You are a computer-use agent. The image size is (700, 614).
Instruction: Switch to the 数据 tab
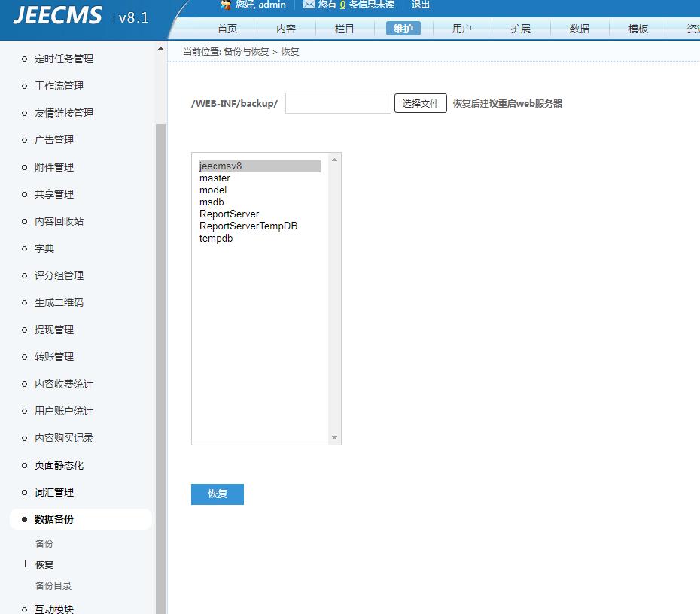click(x=580, y=29)
